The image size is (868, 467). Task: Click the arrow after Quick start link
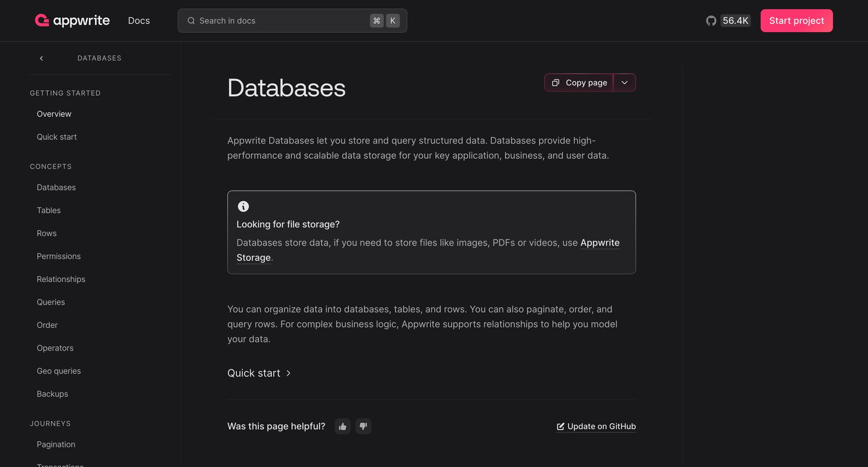[288, 373]
